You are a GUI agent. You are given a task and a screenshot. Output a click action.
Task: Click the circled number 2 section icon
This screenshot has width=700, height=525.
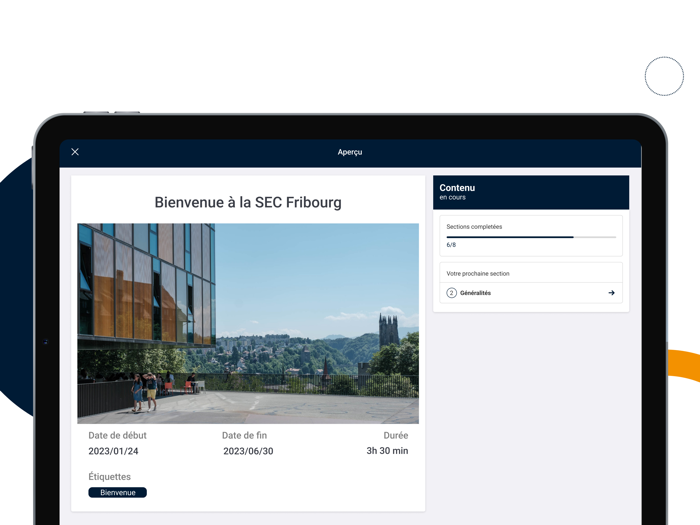(x=451, y=293)
